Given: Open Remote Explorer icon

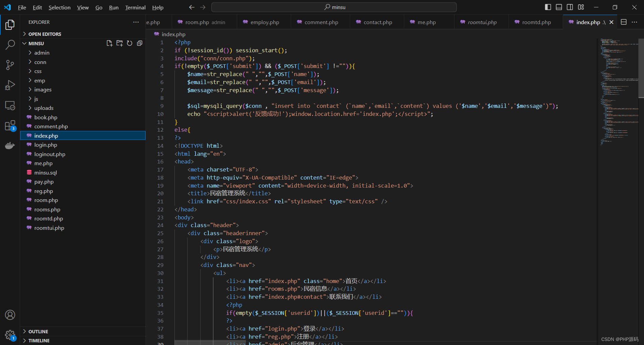Looking at the screenshot, I should pyautogui.click(x=10, y=106).
